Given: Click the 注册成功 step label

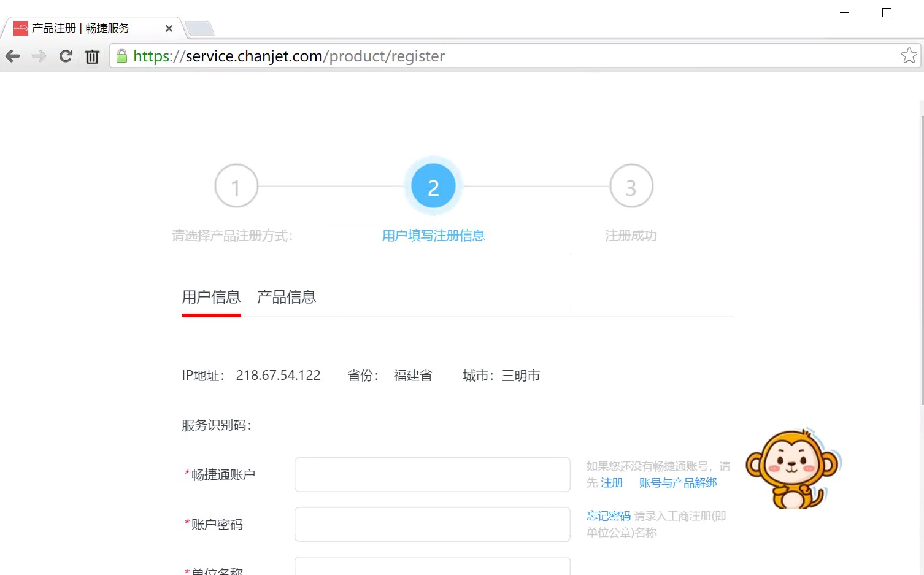Looking at the screenshot, I should click(x=631, y=236).
